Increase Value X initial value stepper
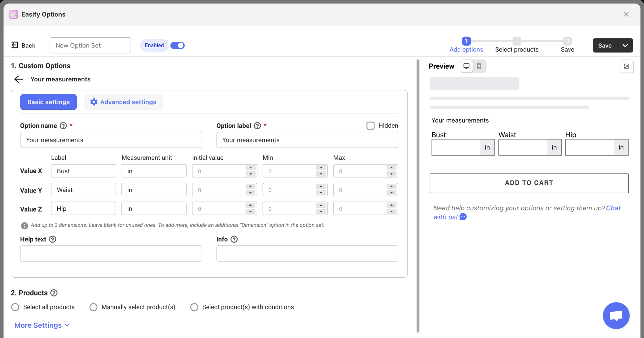 (250, 168)
